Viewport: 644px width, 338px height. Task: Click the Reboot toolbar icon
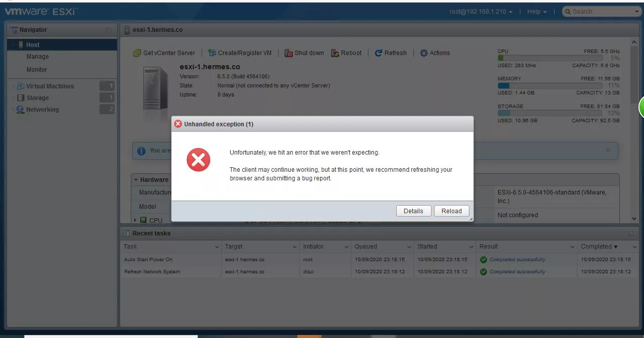pos(335,53)
